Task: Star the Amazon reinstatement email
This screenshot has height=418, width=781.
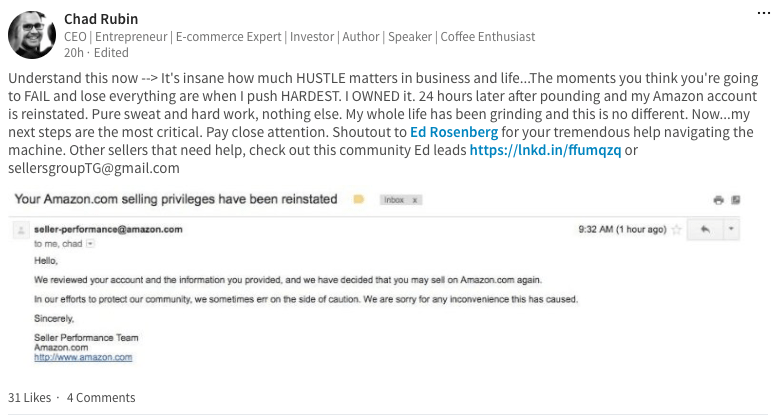Action: (x=676, y=230)
